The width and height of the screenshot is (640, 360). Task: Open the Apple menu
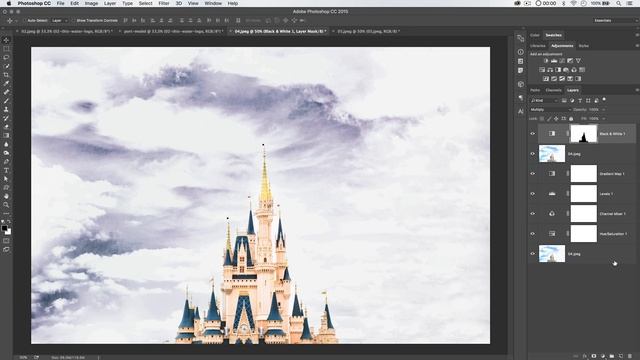[9, 3]
